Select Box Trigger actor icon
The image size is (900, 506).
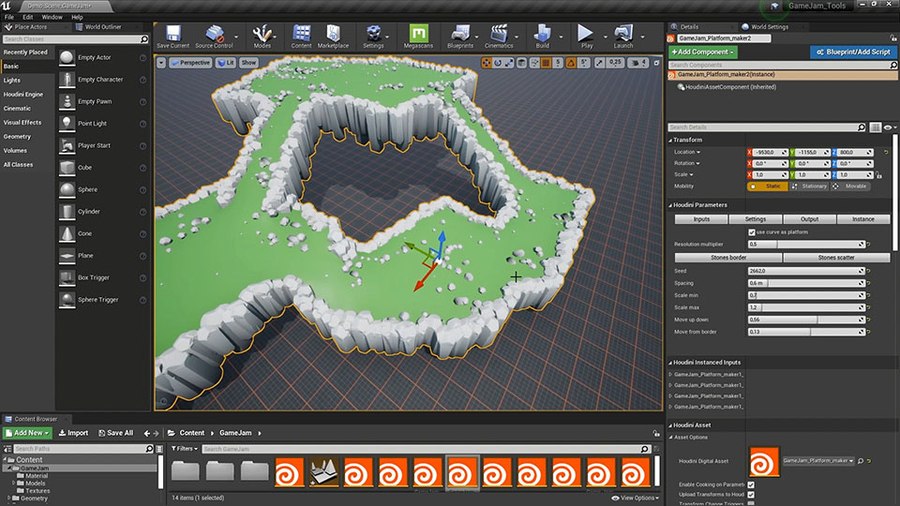(67, 277)
